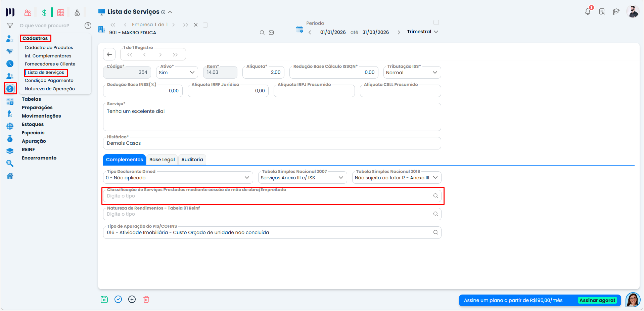This screenshot has width=644, height=311.
Task: Add new record with plus circle icon
Action: 132,299
